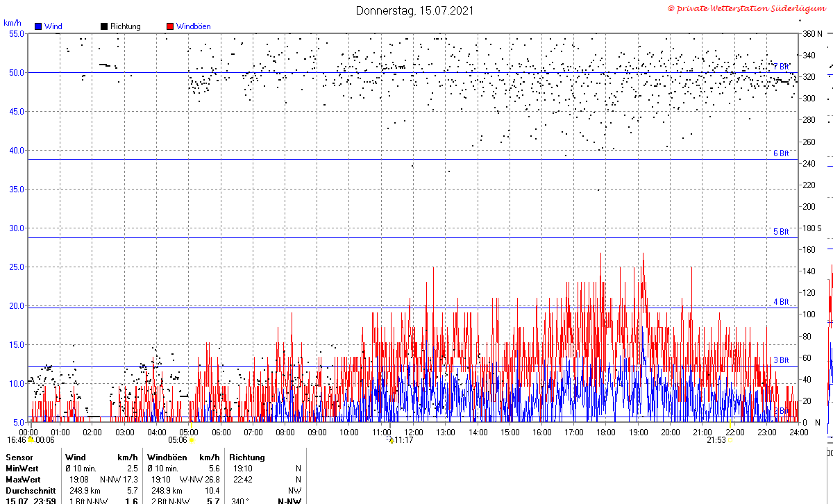Select the Durchschnitt row label
The width and height of the screenshot is (833, 504).
pyautogui.click(x=31, y=491)
